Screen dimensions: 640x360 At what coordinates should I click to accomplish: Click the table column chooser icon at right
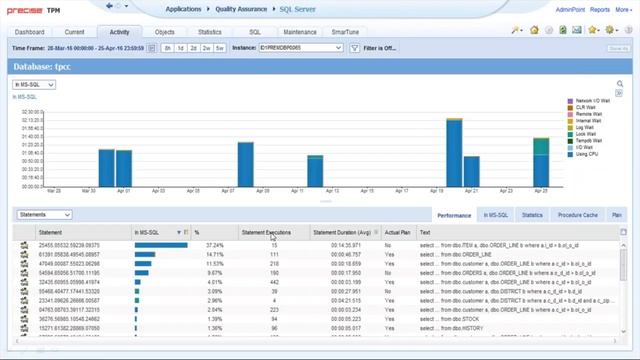[623, 232]
